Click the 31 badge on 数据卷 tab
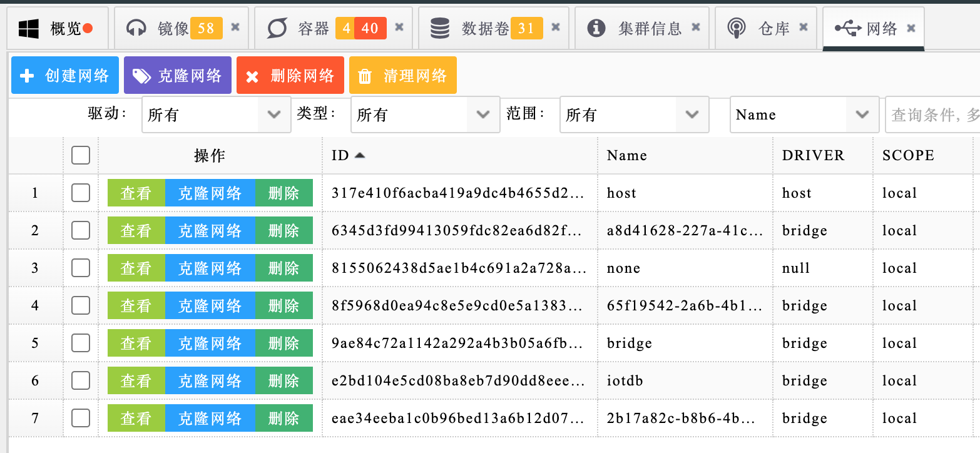This screenshot has height=453, width=980. [x=526, y=28]
